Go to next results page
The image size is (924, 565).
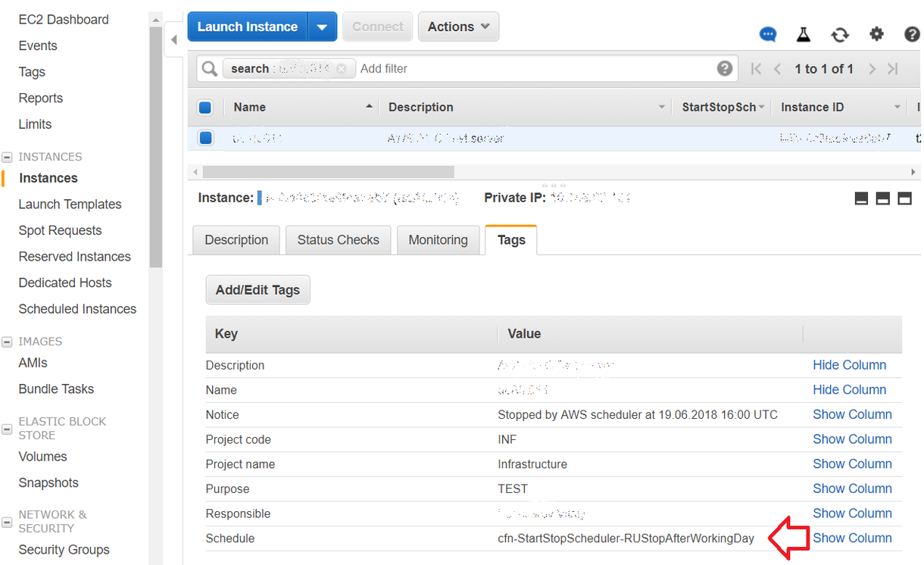pos(872,69)
